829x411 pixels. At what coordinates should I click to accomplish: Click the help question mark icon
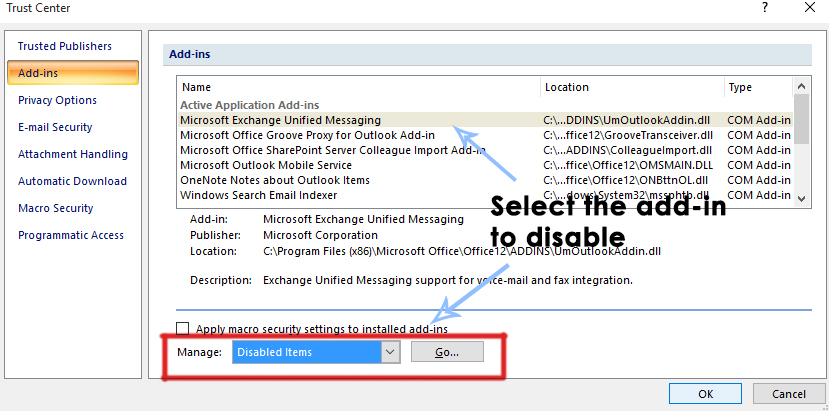point(764,7)
